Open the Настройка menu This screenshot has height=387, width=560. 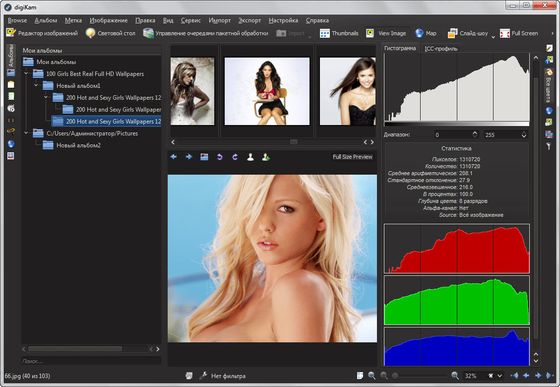[x=283, y=20]
